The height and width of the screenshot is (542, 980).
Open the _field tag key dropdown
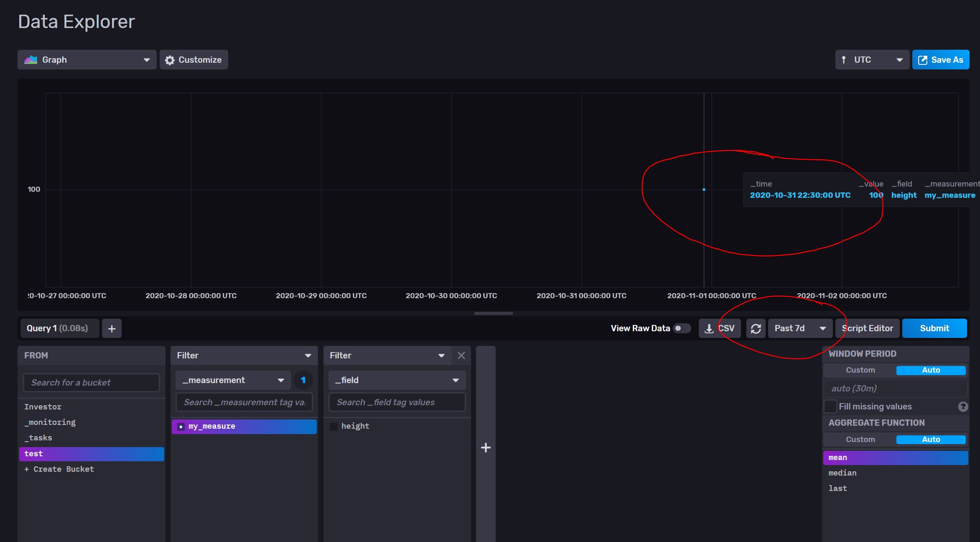(397, 380)
